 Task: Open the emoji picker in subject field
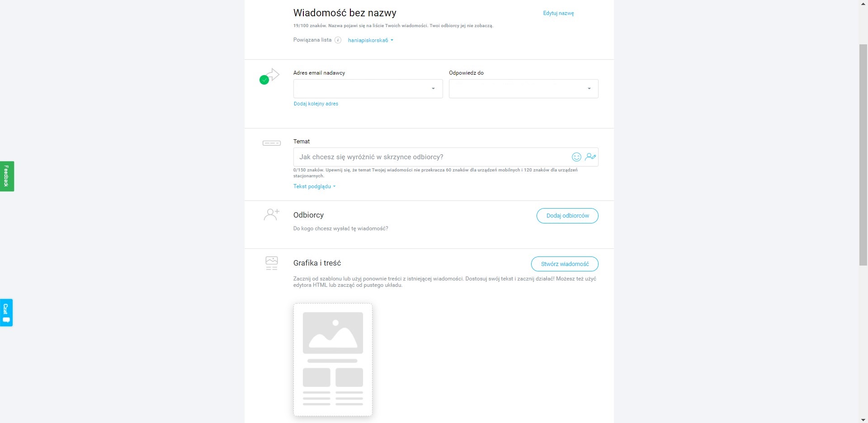coord(576,157)
